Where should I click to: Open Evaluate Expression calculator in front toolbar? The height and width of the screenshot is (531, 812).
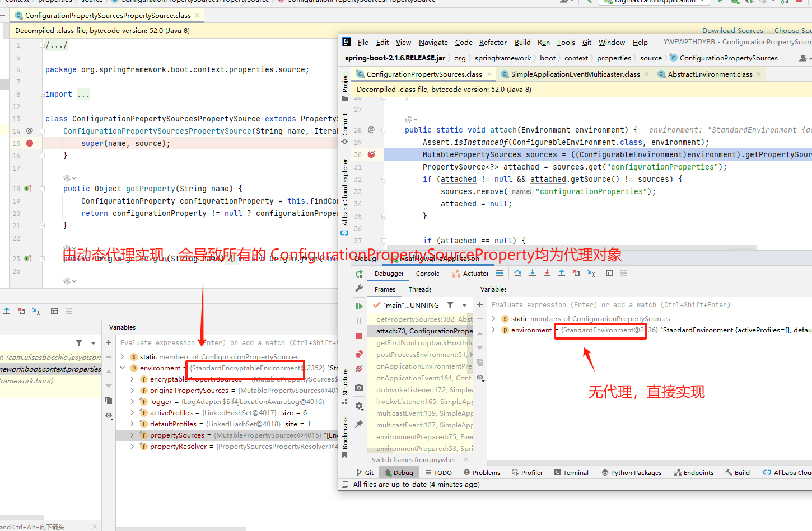(609, 273)
